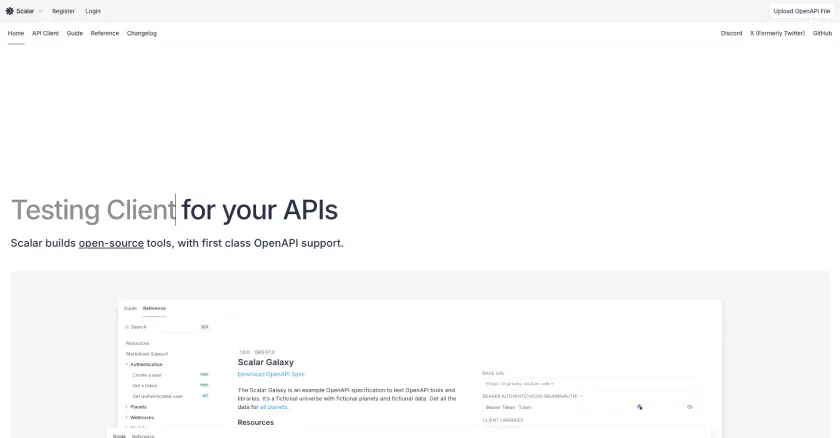Click the Scalar Galaxy heading
This screenshot has height=438, width=840.
266,363
